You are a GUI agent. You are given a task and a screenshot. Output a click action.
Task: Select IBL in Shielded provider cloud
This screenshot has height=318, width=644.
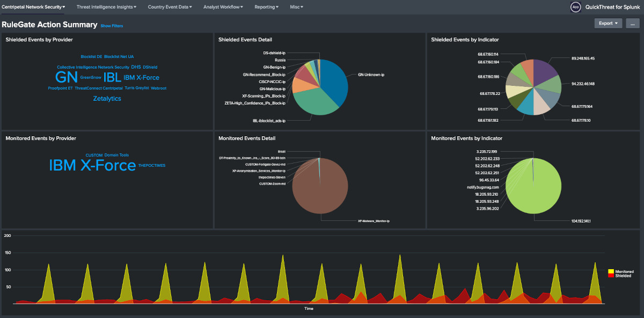(112, 77)
